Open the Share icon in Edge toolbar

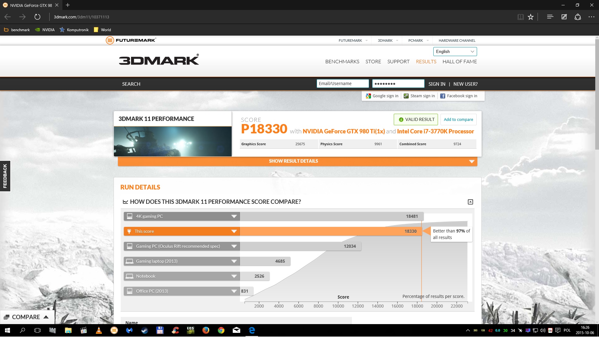tap(578, 17)
